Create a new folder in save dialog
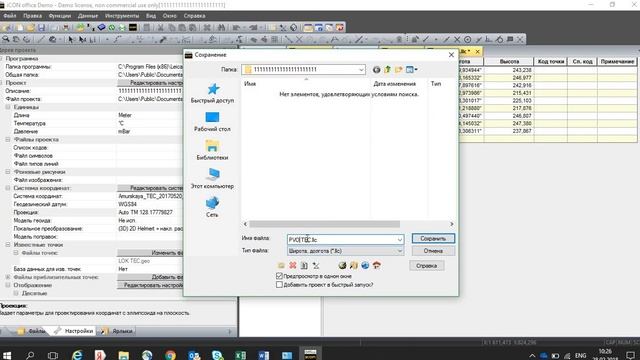This screenshot has height=360, width=640. pos(398,70)
